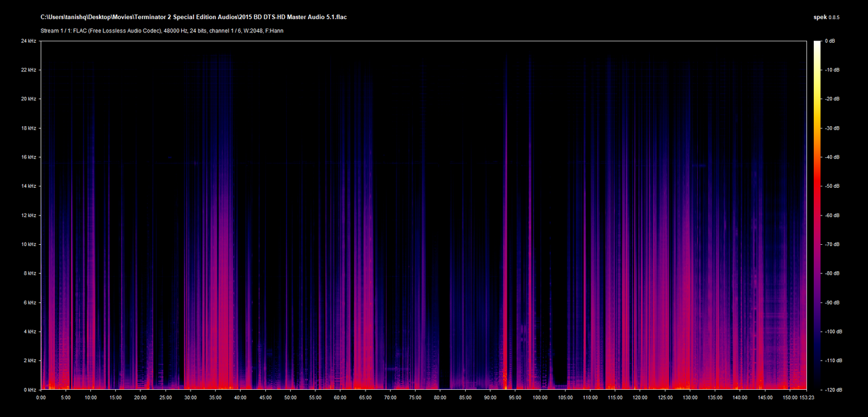
Task: Click the 135:00 time axis label
Action: [x=715, y=398]
